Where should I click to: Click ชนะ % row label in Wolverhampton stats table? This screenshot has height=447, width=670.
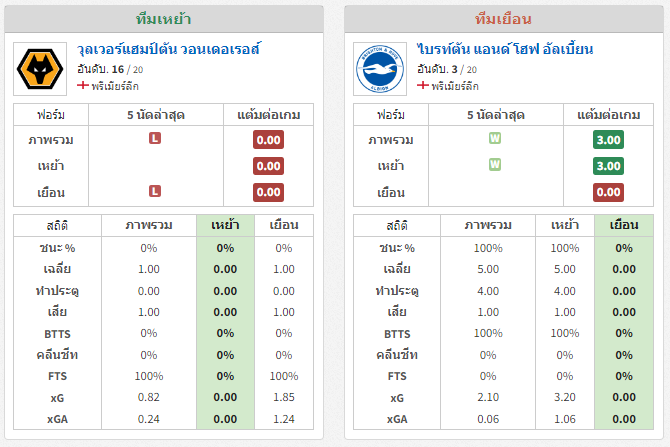tap(57, 248)
